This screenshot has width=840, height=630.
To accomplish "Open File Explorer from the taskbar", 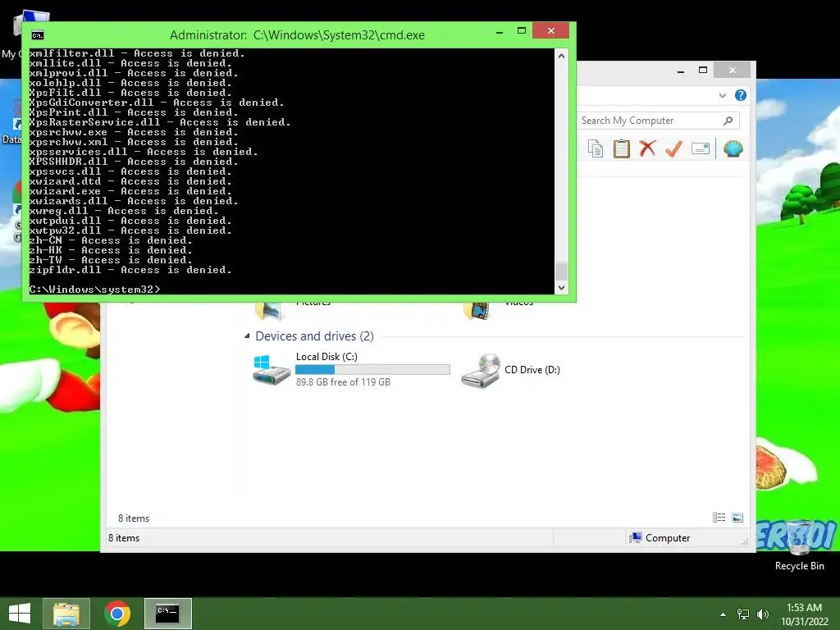I will [x=66, y=614].
